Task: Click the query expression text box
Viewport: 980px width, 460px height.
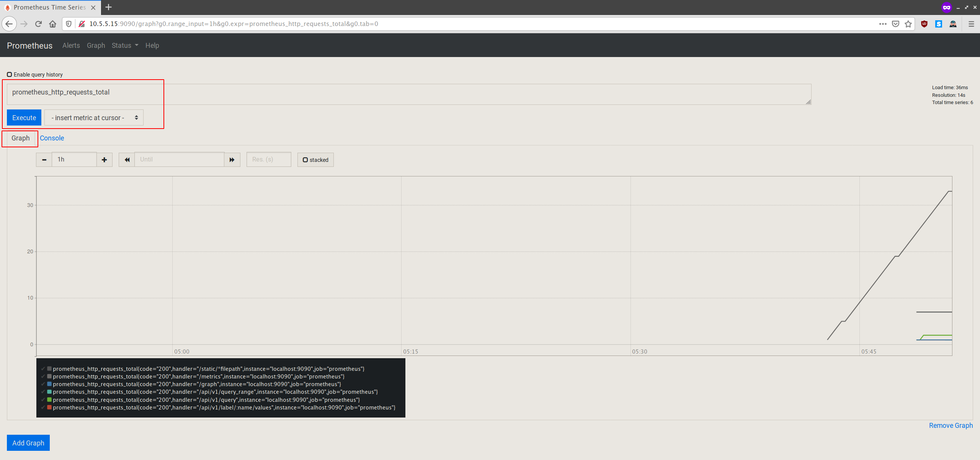Action: (409, 94)
